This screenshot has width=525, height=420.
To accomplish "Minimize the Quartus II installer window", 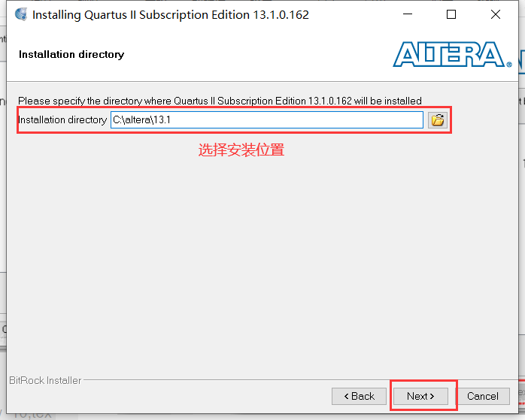I will 408,14.
